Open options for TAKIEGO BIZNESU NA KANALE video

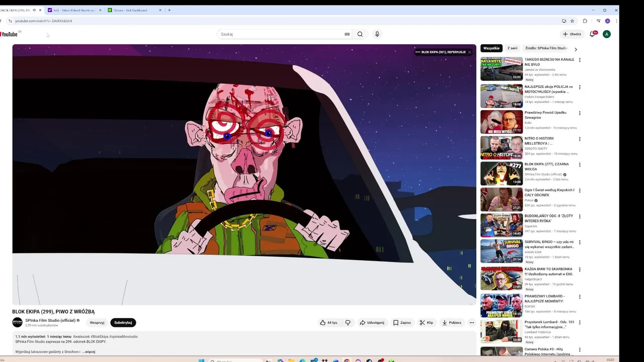580,60
